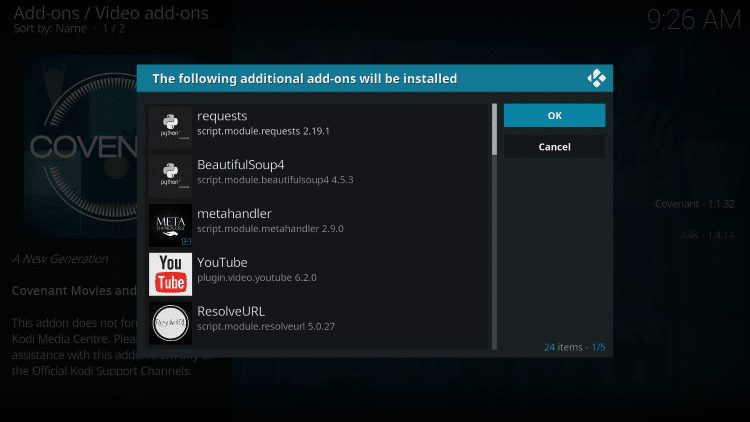Click the Kodi logo in dialog header
This screenshot has height=422, width=750.
pyautogui.click(x=596, y=78)
